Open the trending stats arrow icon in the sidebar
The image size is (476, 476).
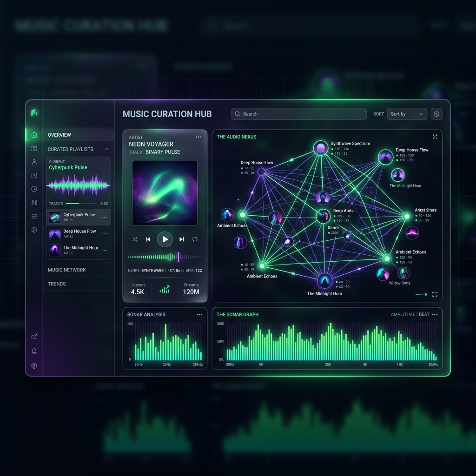34,336
